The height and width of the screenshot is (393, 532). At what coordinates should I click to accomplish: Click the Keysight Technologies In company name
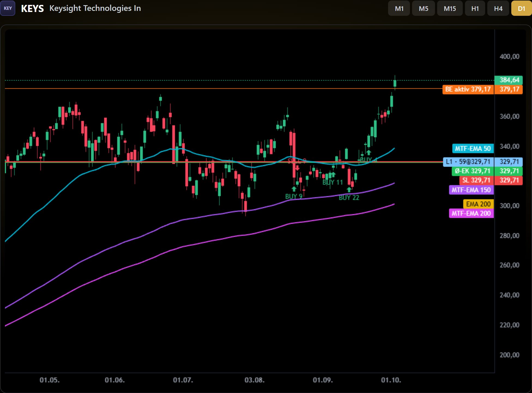[x=95, y=8]
